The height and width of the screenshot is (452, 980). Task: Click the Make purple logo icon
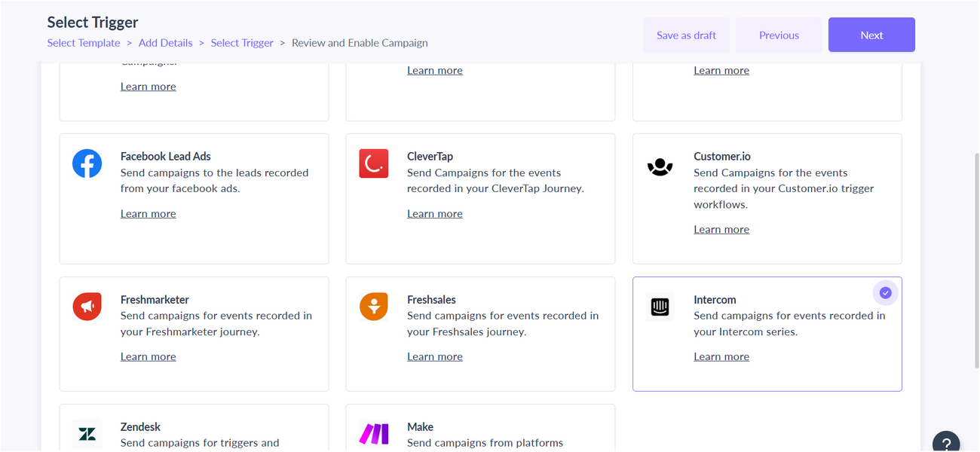pyautogui.click(x=374, y=434)
